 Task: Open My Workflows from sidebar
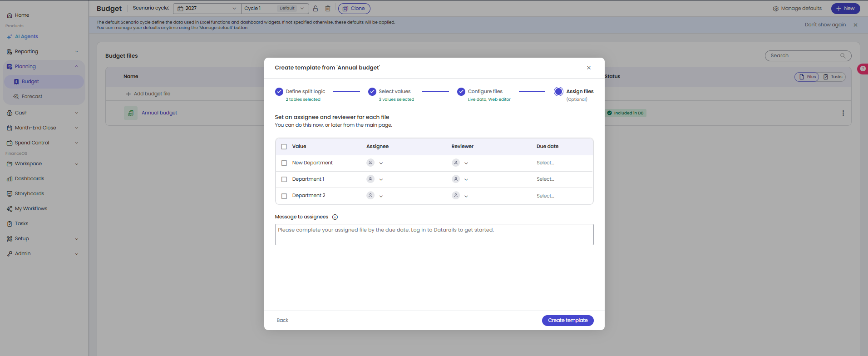(27, 208)
